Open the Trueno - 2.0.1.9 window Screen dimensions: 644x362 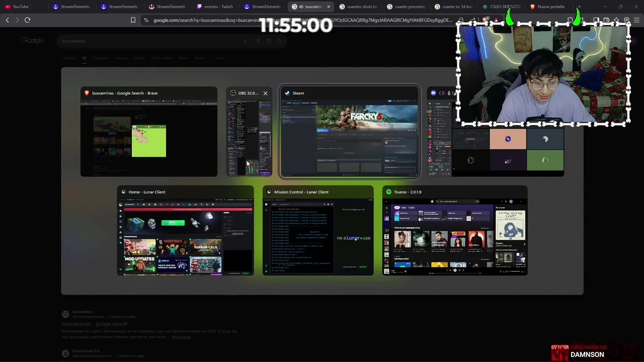[455, 231]
